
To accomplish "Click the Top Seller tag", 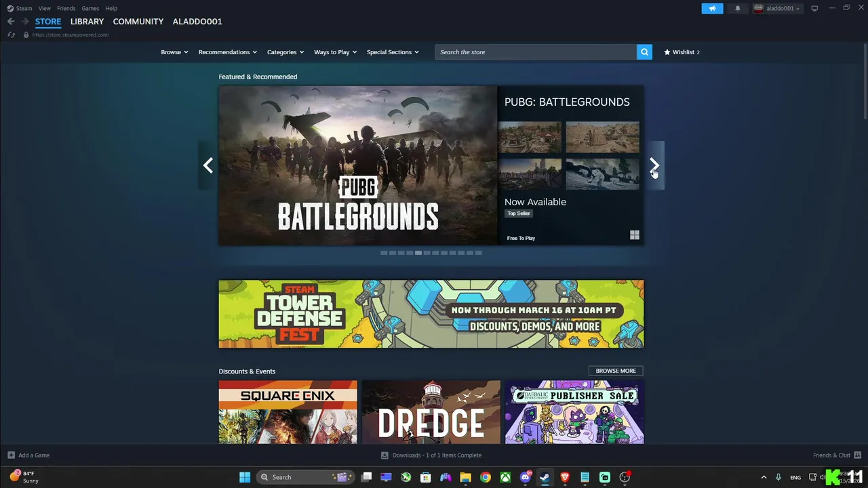I will tap(519, 213).
